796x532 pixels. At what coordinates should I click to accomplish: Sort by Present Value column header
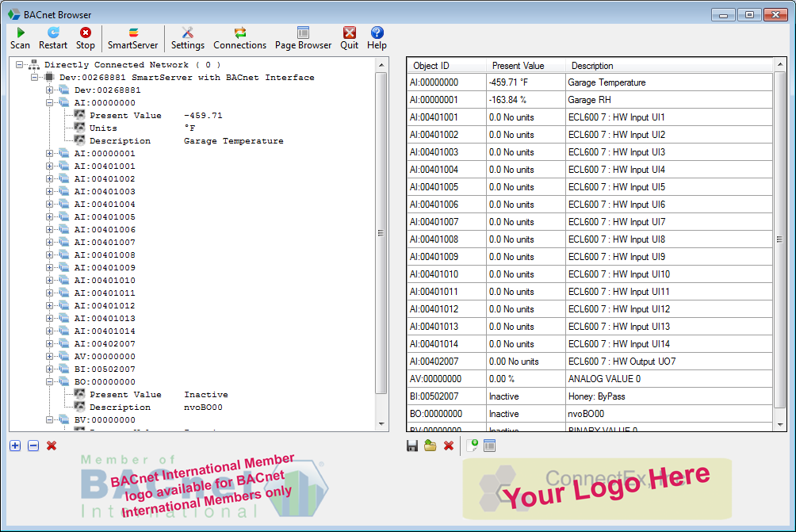[526, 66]
